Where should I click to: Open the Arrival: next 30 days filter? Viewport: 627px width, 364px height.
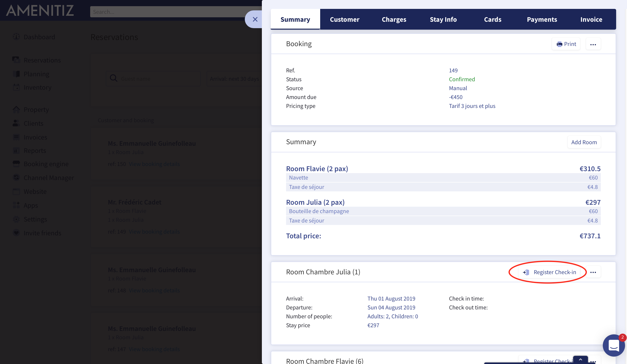coord(234,79)
